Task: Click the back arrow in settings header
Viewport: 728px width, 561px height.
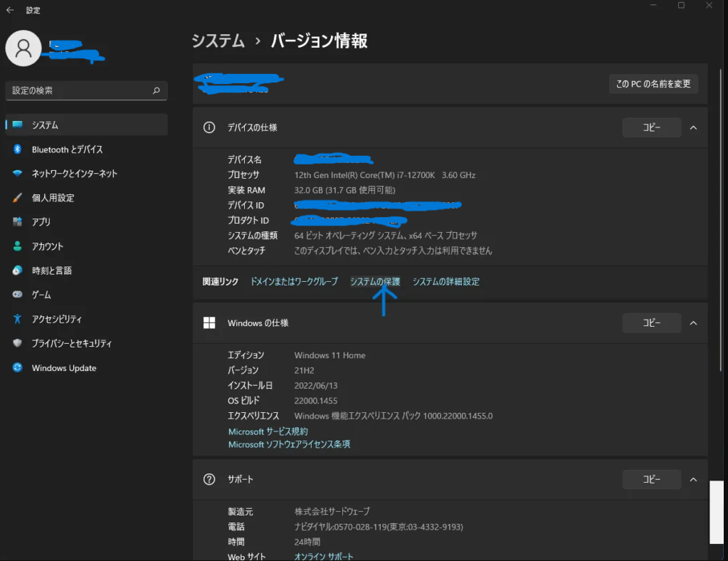Action: 10,10
